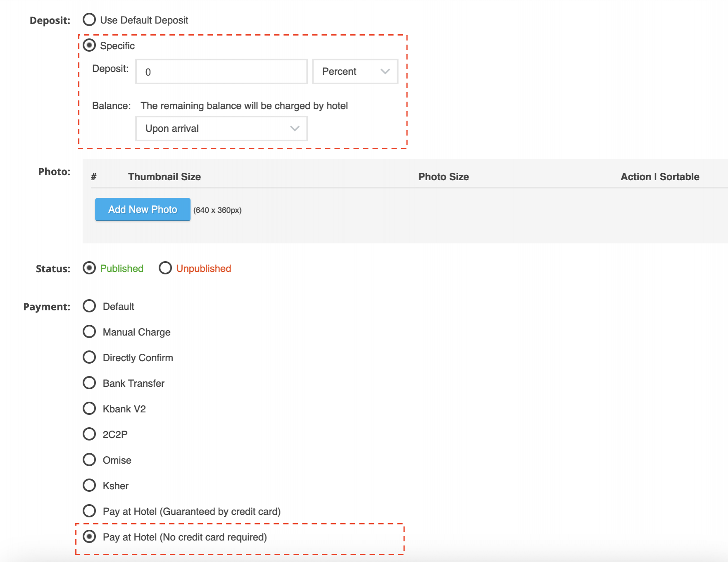Viewport: 728px width, 562px height.
Task: Click the Deposit amount input field
Action: (221, 72)
